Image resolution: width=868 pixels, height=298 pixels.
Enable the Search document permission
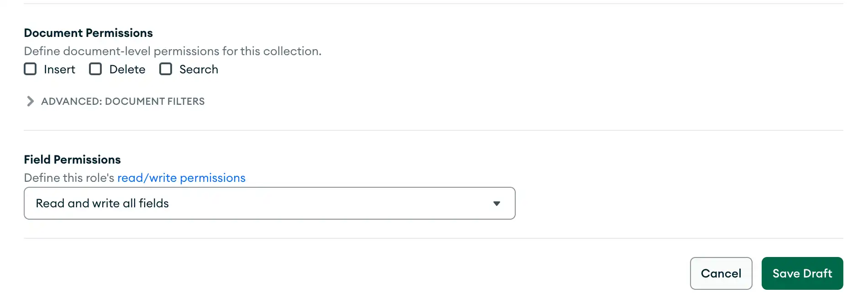[165, 69]
